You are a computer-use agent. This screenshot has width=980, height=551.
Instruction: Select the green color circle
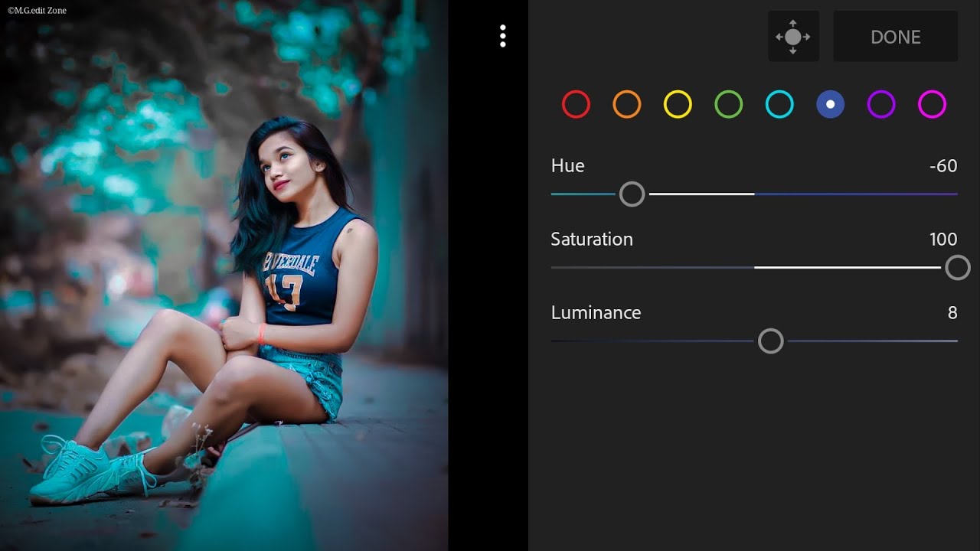(728, 104)
